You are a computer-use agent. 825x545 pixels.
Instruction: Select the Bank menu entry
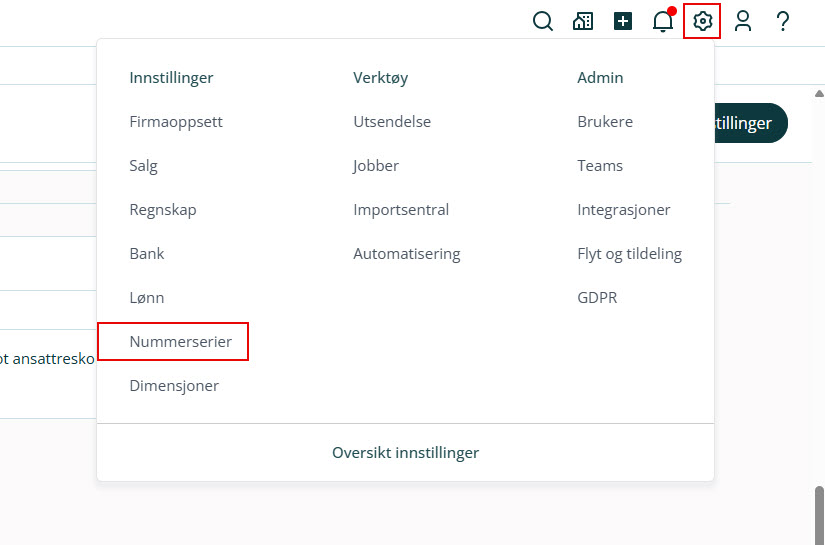pos(147,254)
